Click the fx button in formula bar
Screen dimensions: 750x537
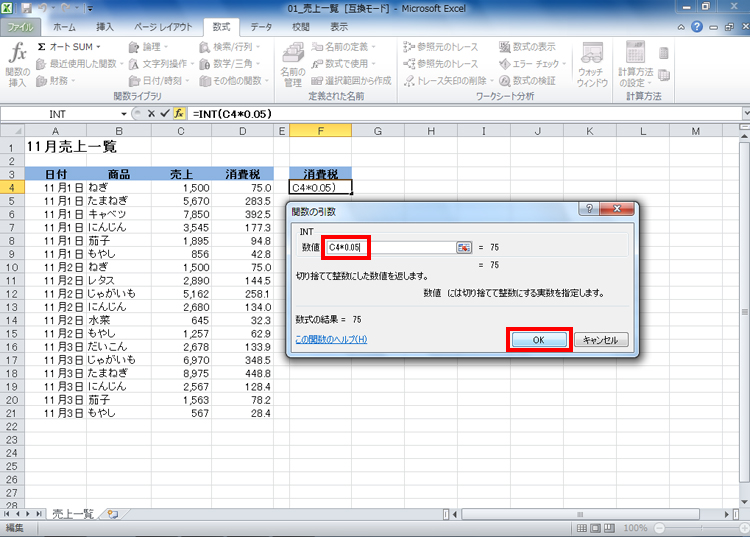click(x=179, y=114)
